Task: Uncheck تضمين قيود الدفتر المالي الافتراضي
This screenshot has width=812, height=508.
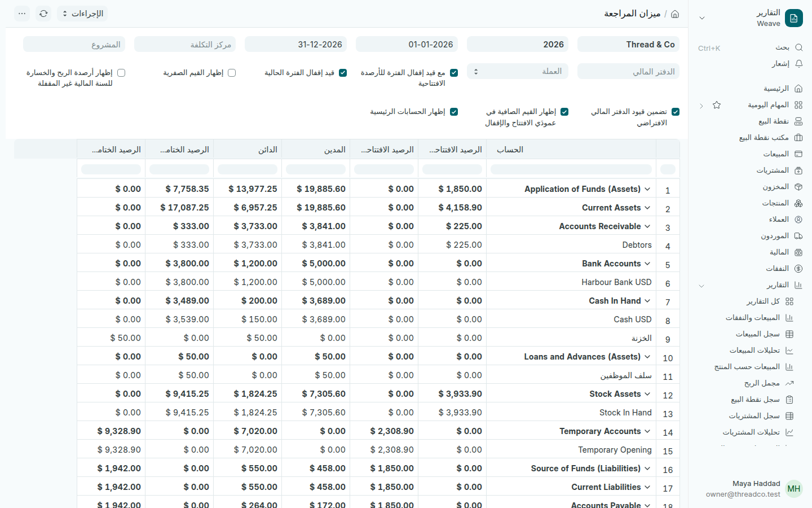Action: pyautogui.click(x=676, y=112)
